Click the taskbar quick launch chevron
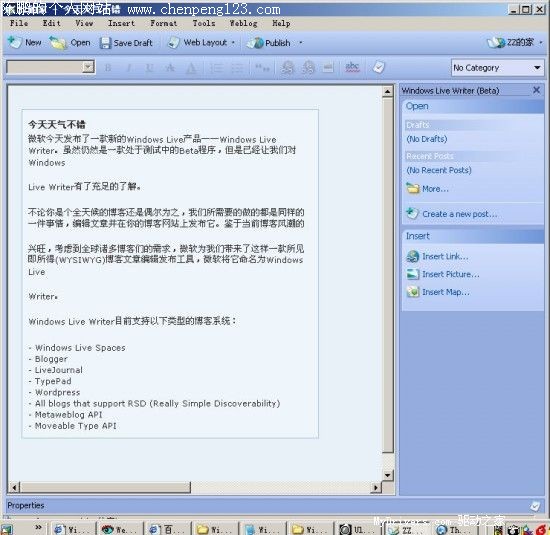The image size is (550, 535). [38, 527]
